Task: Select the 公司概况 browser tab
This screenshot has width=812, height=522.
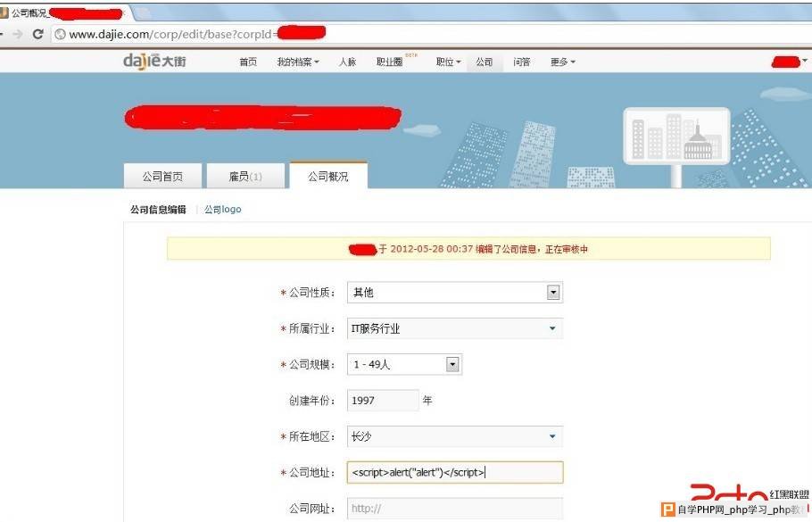Action: 65,13
